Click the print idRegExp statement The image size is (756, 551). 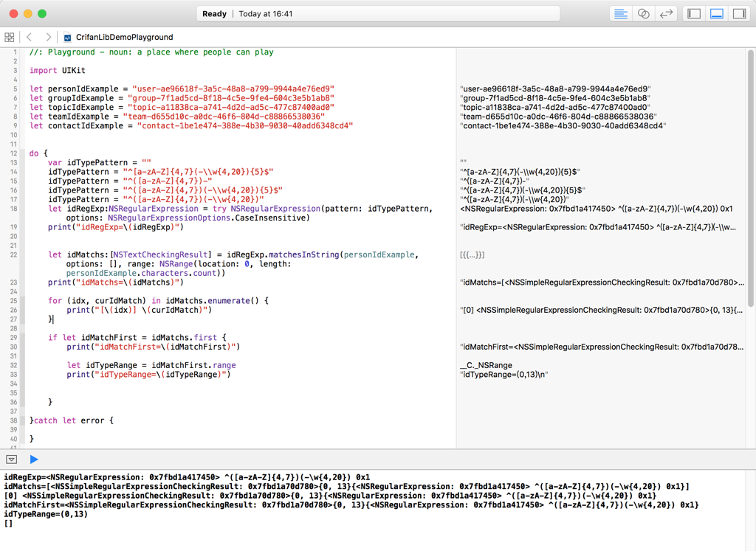click(x=116, y=227)
